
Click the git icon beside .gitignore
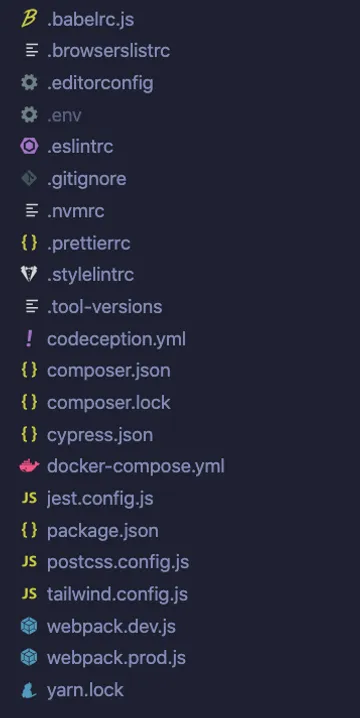coord(29,179)
